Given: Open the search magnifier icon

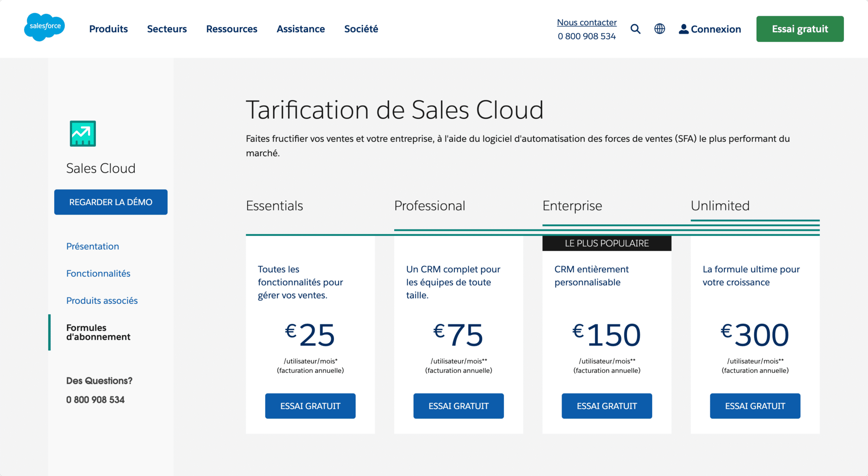Looking at the screenshot, I should [x=635, y=28].
